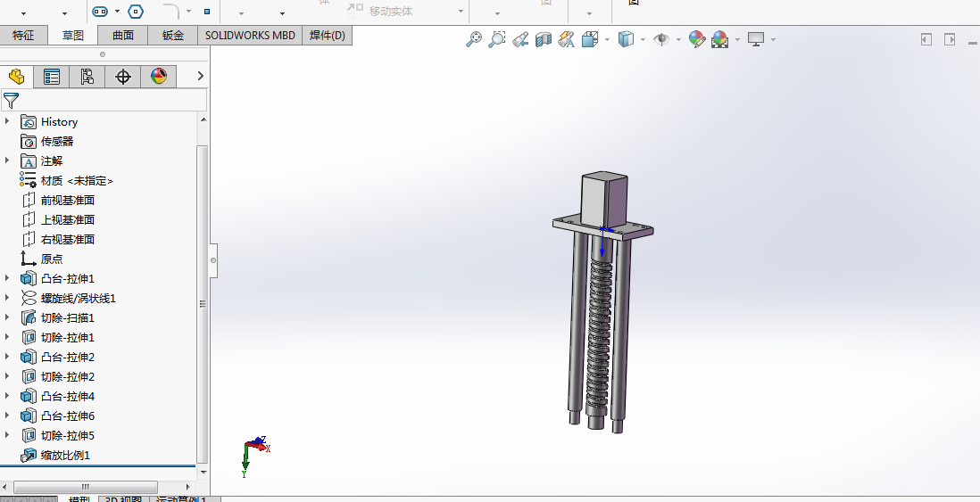
Task: Open DimXpertManager crosshair tab
Action: (123, 76)
